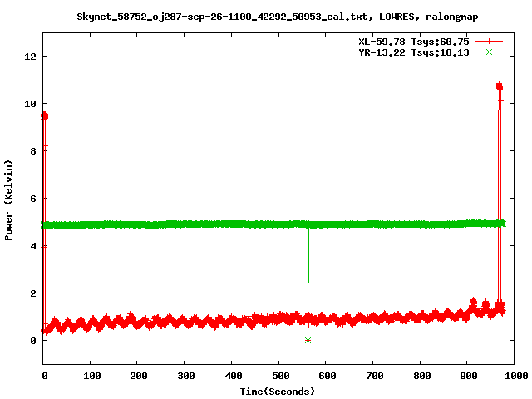The height and width of the screenshot is (399, 532).
Task: Select the legend entry XL-59.78 Tsys:60.75
Action: point(414,42)
